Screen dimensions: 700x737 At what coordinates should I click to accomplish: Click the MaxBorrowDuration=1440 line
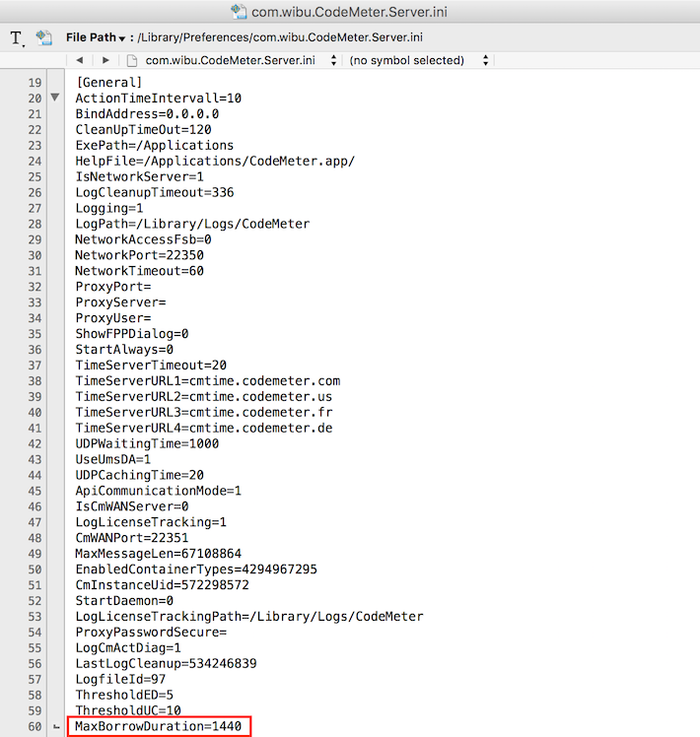tap(158, 727)
